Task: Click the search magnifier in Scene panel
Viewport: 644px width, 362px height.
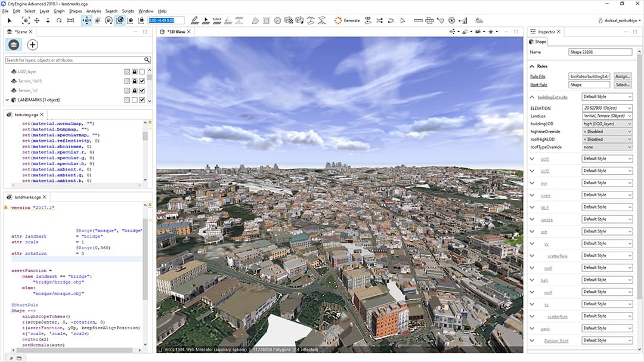Action: tap(147, 60)
